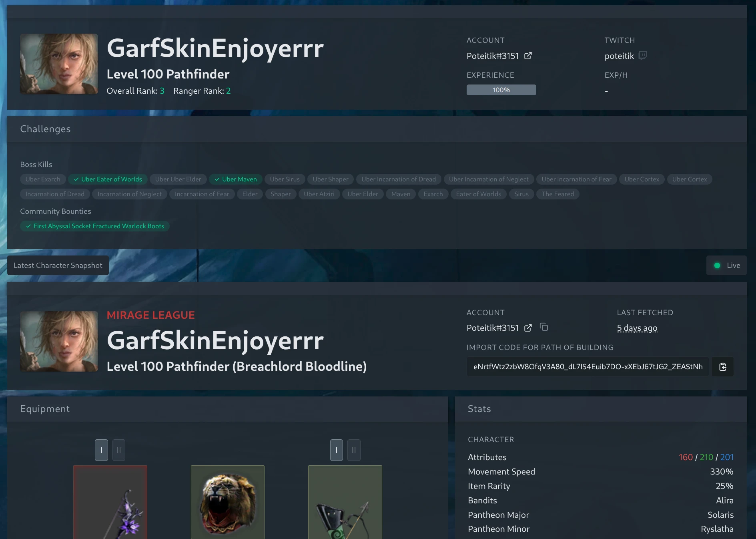
Task: Toggle the Live snapshot indicator
Action: pos(726,265)
